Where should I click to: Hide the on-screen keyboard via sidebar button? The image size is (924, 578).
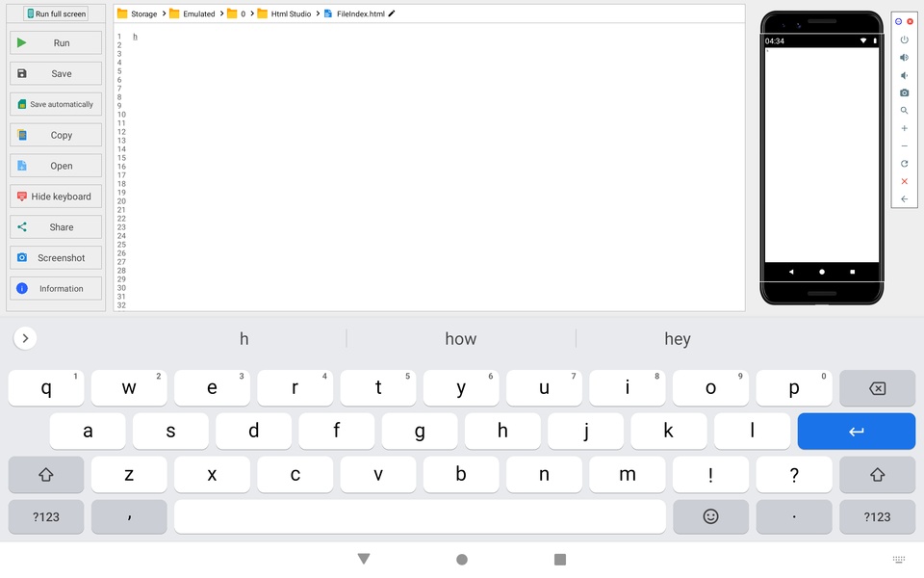[56, 197]
